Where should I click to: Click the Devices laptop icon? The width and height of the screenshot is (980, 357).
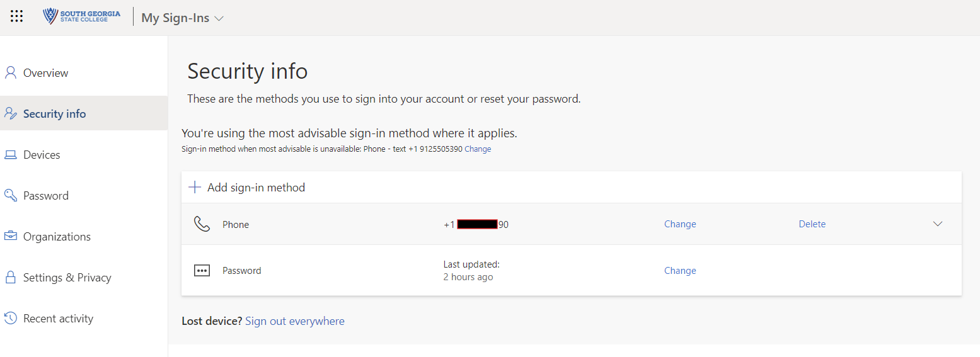pyautogui.click(x=11, y=155)
